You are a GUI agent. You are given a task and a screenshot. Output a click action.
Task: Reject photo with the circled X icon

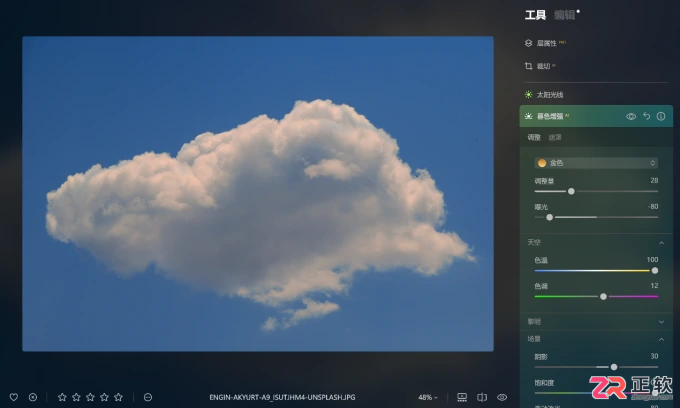(x=33, y=397)
